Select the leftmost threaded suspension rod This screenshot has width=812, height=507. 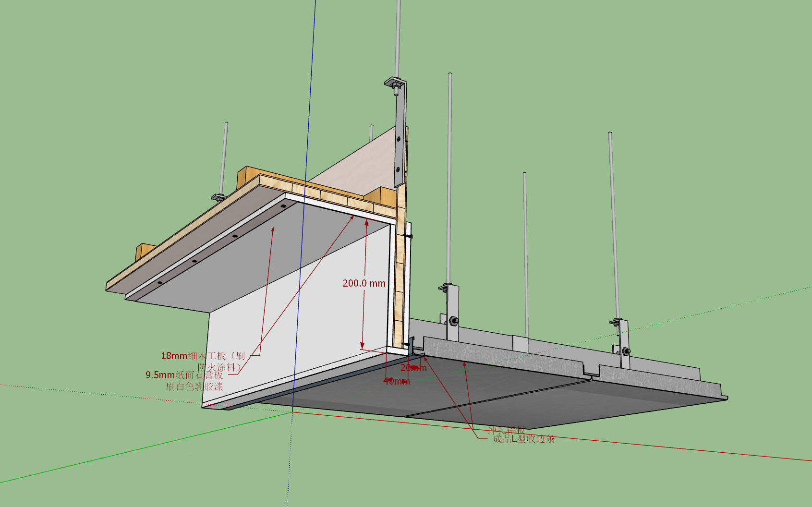(x=224, y=157)
